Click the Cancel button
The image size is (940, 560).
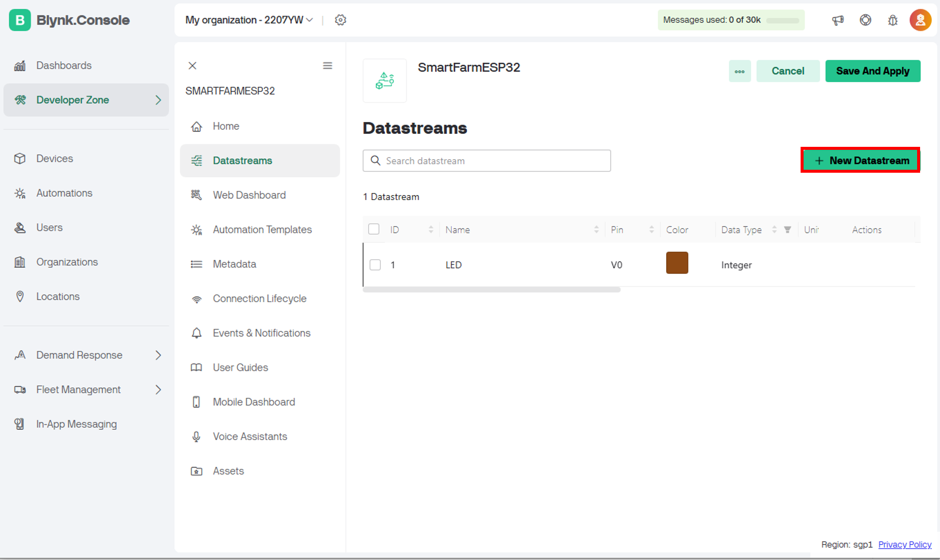click(x=788, y=71)
